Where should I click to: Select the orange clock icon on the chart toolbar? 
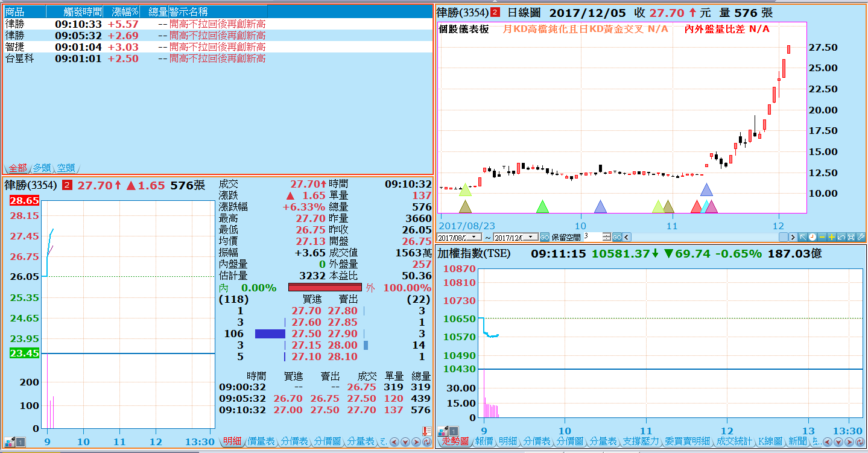[x=813, y=237]
